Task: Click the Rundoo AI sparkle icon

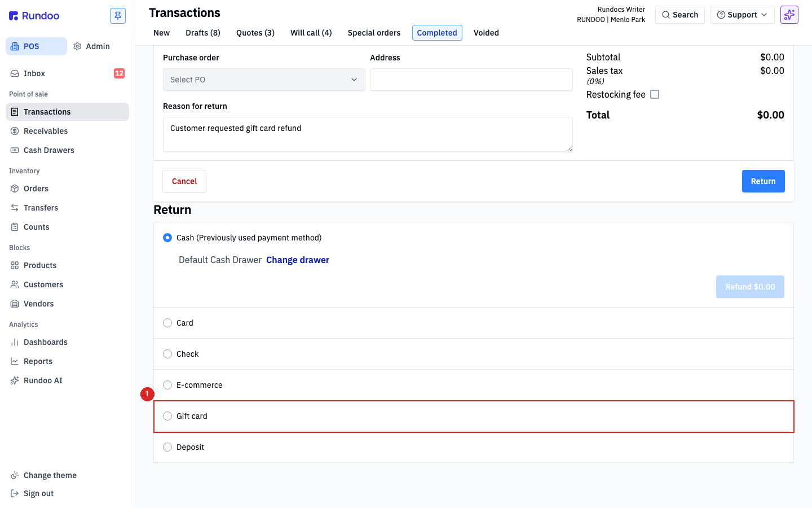Action: coord(15,380)
